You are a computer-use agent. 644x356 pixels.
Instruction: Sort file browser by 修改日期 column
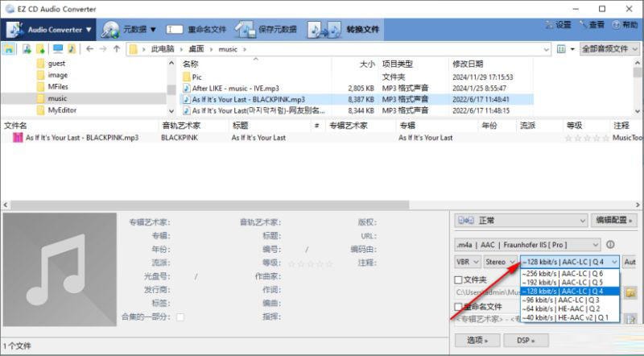pos(468,64)
